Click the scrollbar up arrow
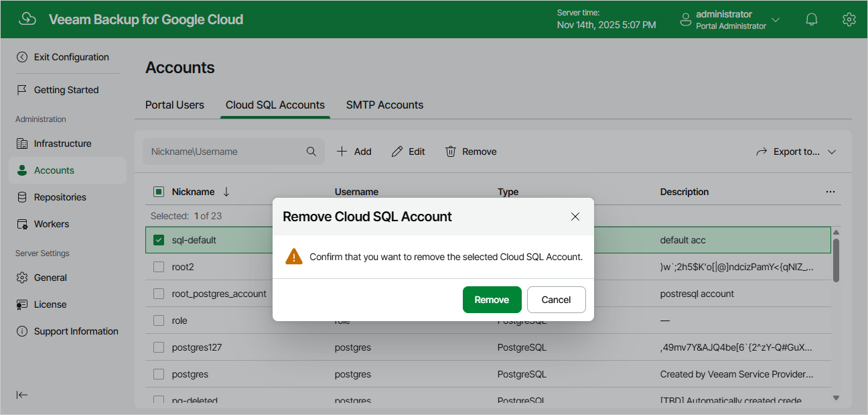This screenshot has width=868, height=415. click(x=836, y=232)
